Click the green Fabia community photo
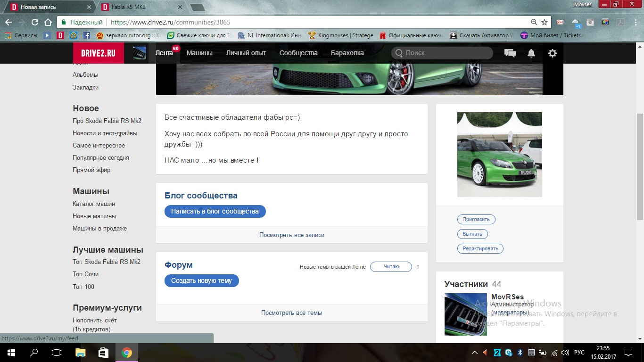 pos(500,155)
